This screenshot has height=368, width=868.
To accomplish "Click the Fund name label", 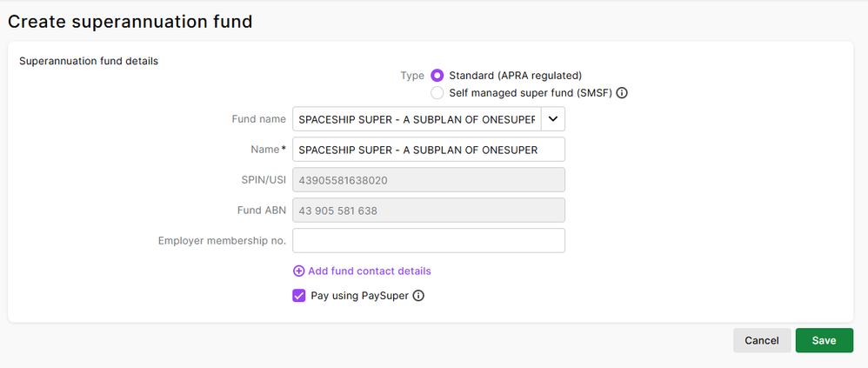I will point(258,119).
